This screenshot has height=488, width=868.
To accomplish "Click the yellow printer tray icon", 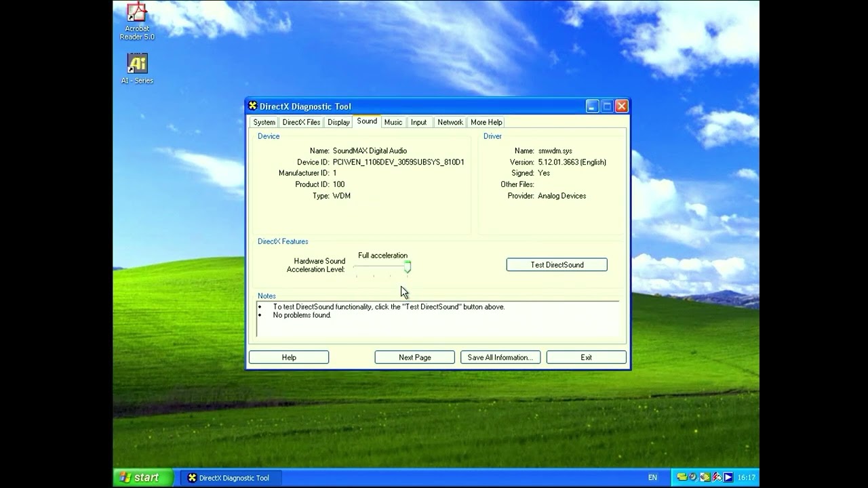I will click(x=682, y=477).
